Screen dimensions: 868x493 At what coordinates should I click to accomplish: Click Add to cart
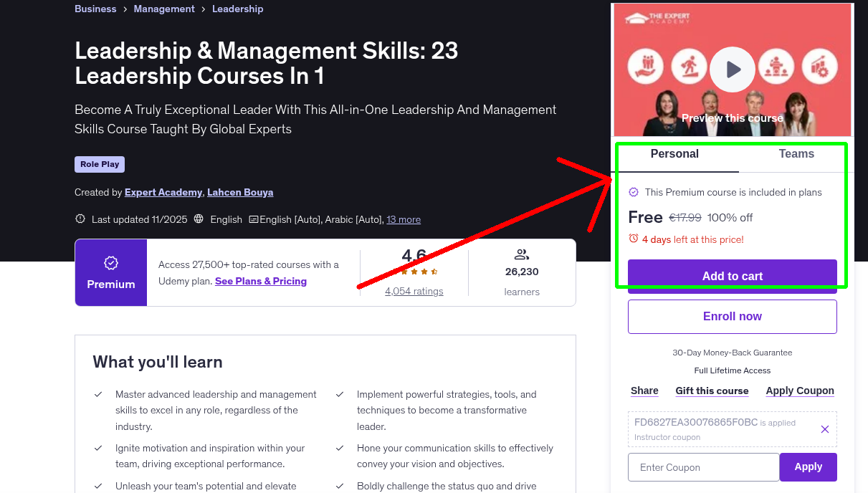(x=732, y=276)
